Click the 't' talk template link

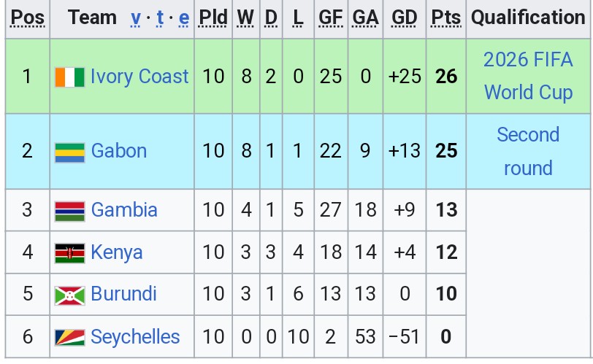click(160, 18)
